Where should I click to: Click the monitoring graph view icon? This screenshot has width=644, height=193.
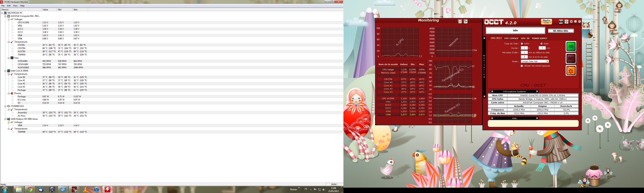[460, 22]
